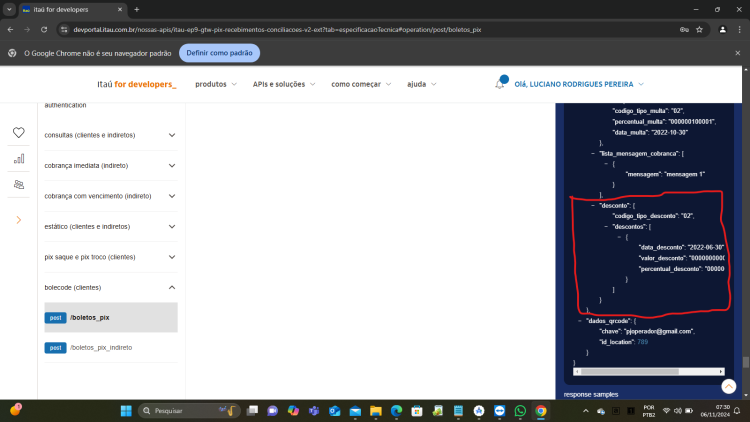
Task: Open the Windows Start menu
Action: coord(126,411)
